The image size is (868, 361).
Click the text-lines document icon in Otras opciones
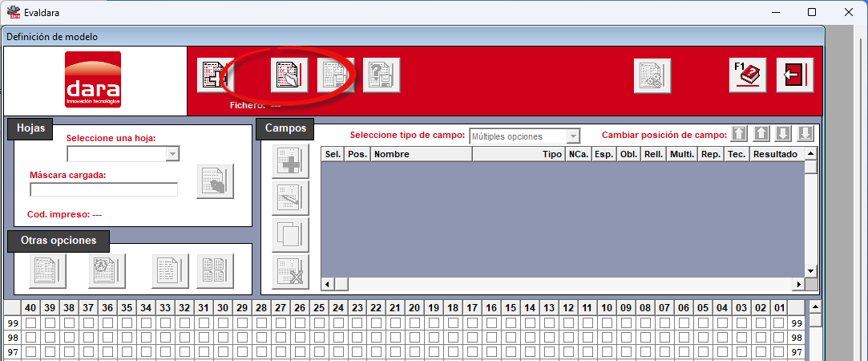pos(171,271)
